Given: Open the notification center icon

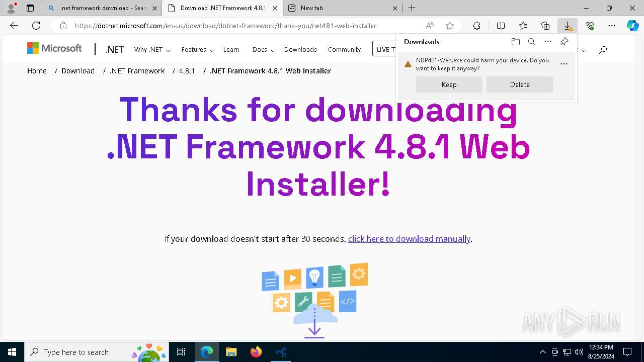Looking at the screenshot, I should point(627,352).
